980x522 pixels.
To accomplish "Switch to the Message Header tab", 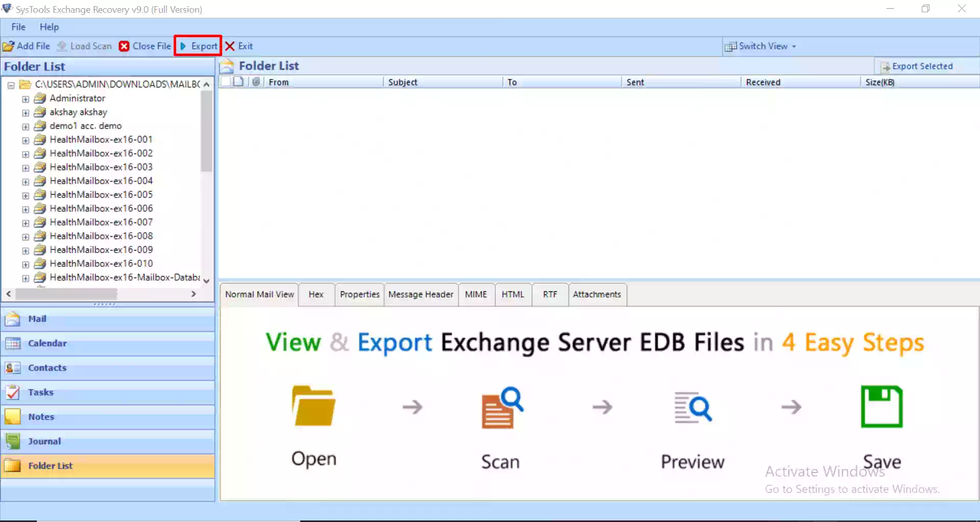I will click(x=421, y=294).
